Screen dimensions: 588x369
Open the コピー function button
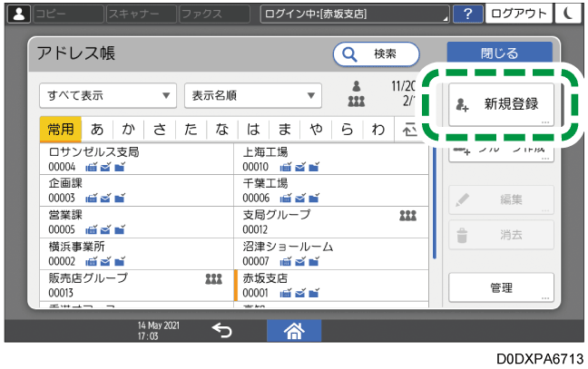pos(68,15)
